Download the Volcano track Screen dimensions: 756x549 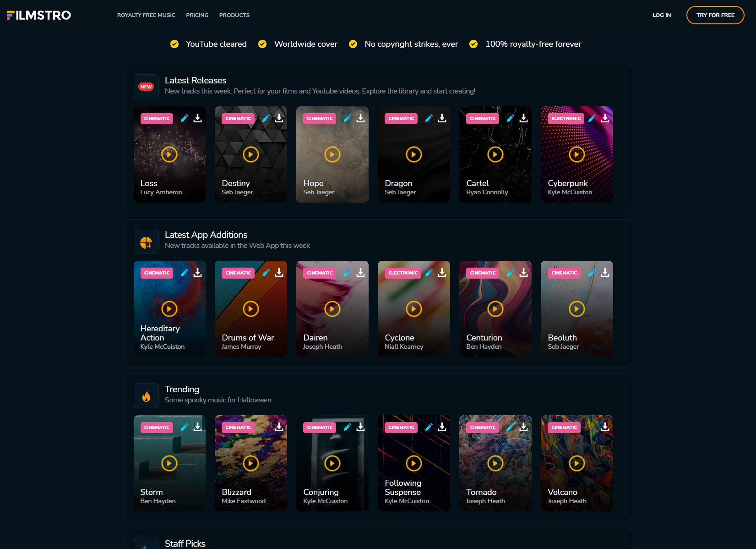[605, 427]
